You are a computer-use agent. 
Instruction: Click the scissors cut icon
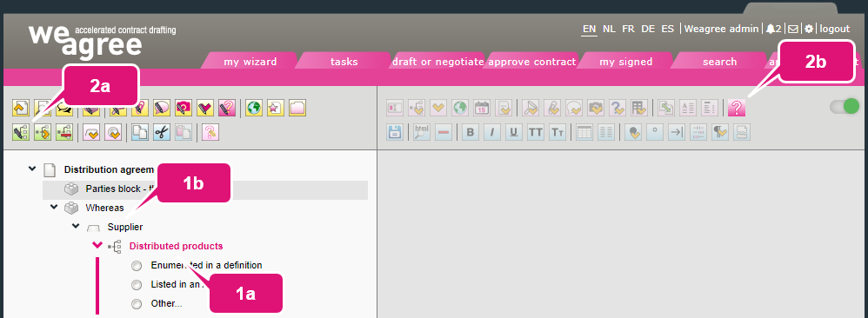[162, 132]
